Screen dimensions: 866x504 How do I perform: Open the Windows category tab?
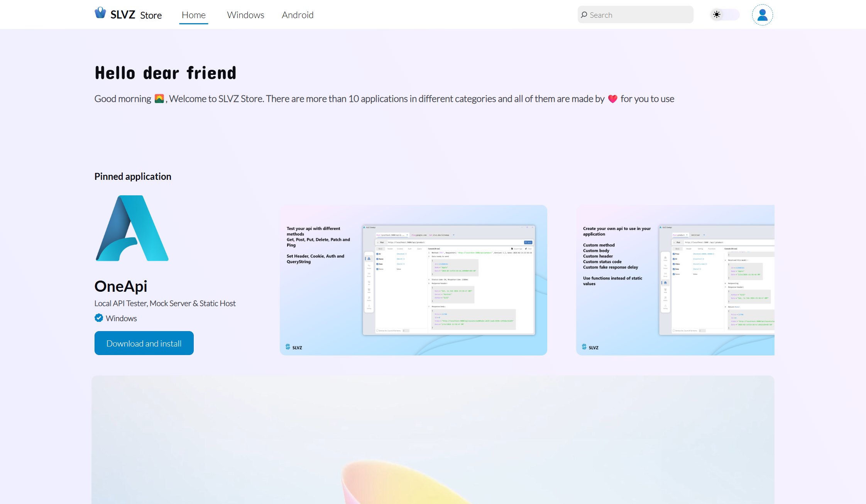(x=245, y=15)
